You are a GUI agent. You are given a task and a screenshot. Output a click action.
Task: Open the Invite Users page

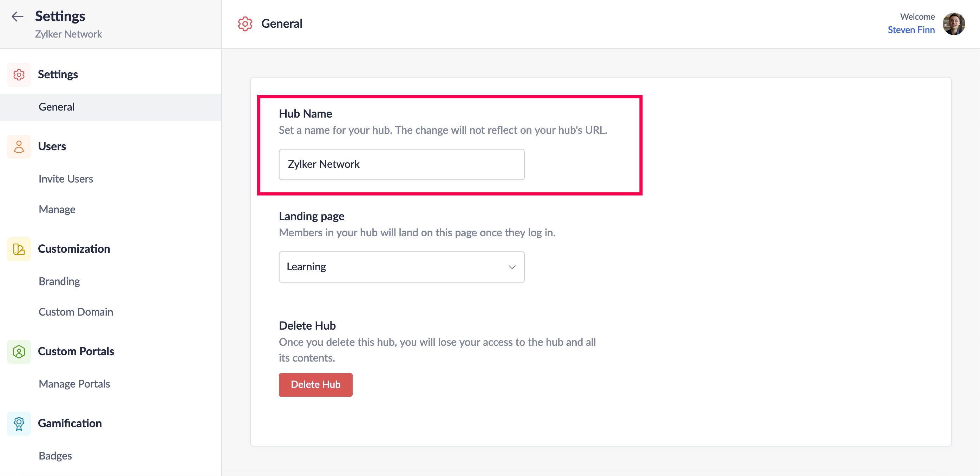pos(66,179)
